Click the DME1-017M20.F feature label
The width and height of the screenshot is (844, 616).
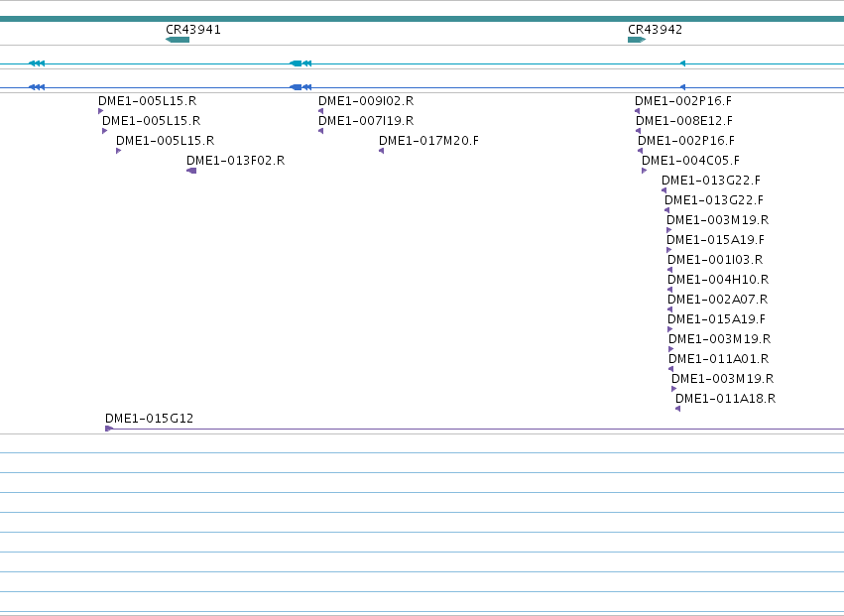click(x=429, y=141)
